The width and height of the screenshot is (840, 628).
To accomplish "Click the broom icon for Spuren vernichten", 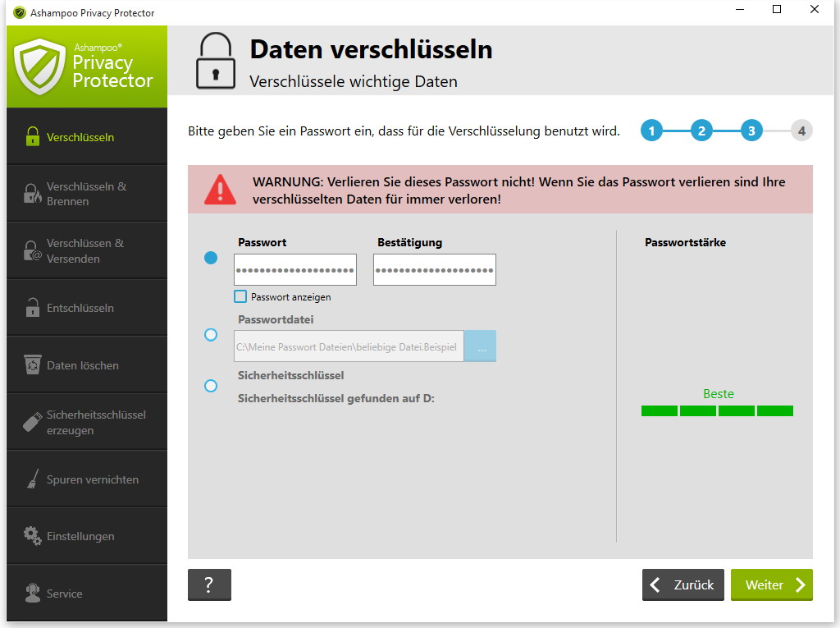I will (x=33, y=479).
